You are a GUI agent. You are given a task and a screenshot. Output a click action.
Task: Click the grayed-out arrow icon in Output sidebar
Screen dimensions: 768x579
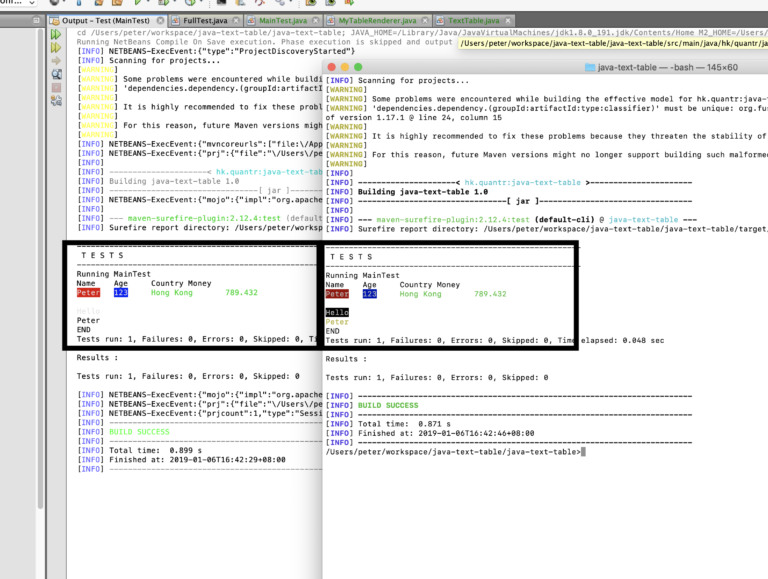[56, 61]
